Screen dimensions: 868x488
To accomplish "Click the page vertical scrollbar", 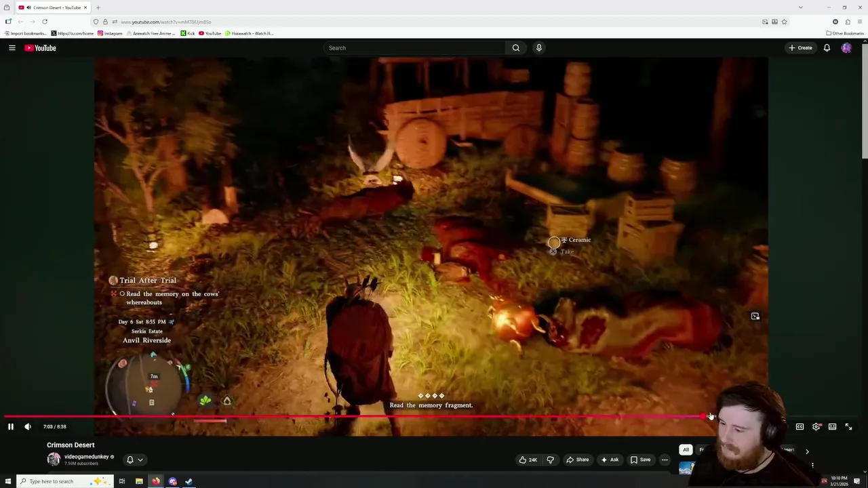I will click(x=865, y=100).
